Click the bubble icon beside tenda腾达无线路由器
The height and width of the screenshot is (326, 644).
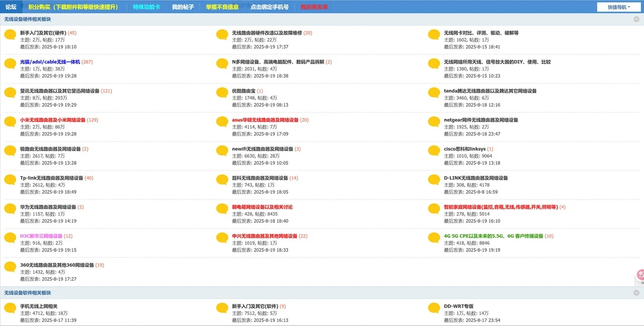tap(434, 93)
